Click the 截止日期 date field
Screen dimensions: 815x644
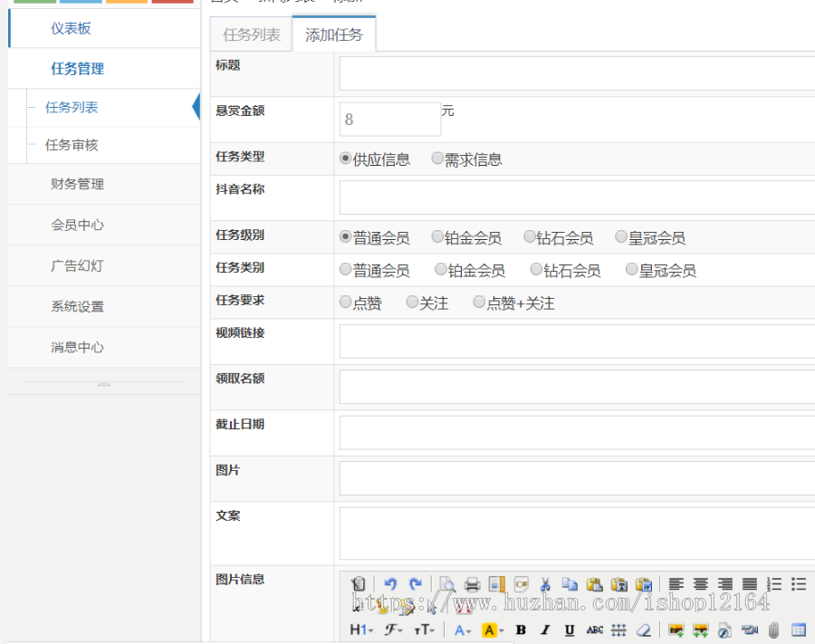pyautogui.click(x=577, y=432)
